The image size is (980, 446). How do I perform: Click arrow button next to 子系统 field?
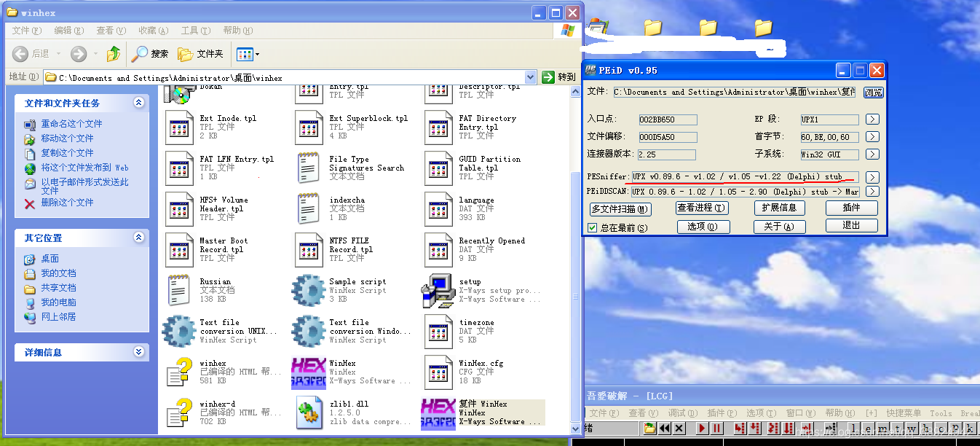[x=872, y=154]
